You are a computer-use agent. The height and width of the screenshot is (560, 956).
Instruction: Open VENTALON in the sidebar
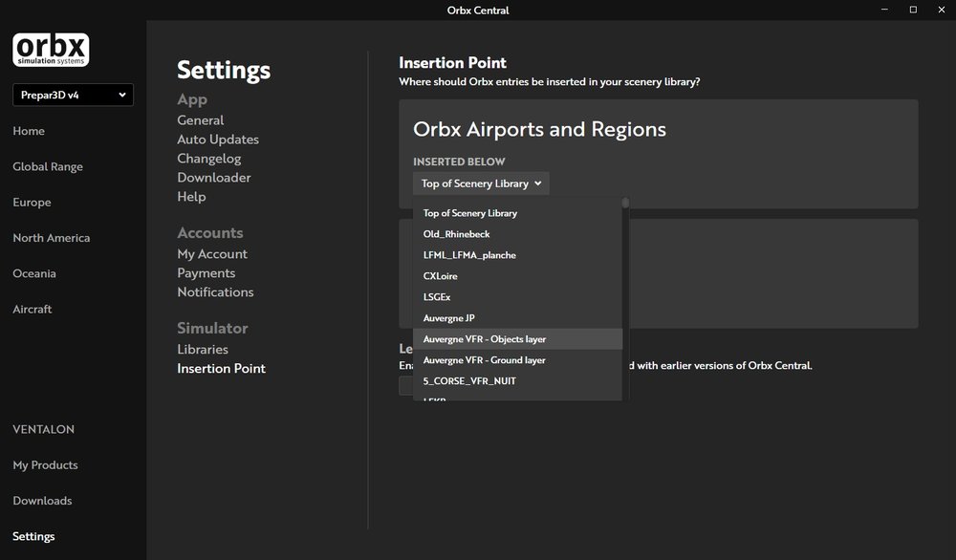pyautogui.click(x=43, y=429)
